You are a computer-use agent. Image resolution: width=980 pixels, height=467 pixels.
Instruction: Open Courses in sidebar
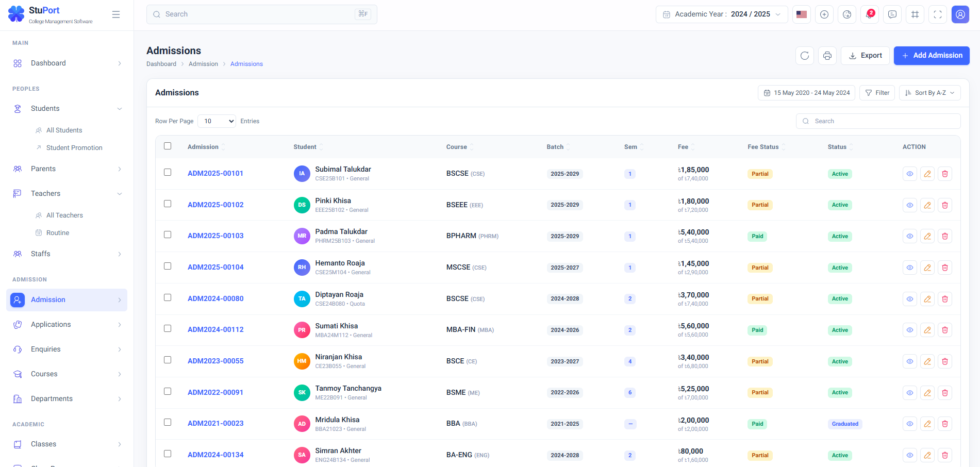point(67,374)
